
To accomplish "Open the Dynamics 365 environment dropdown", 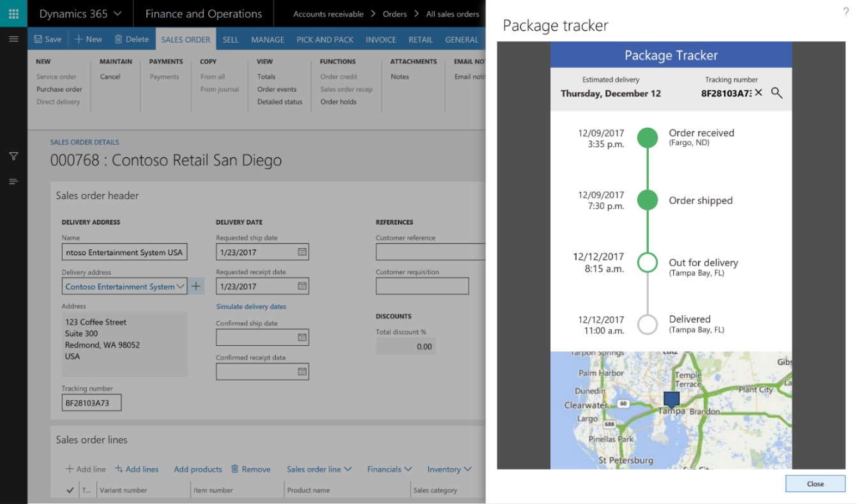I will 118,13.
